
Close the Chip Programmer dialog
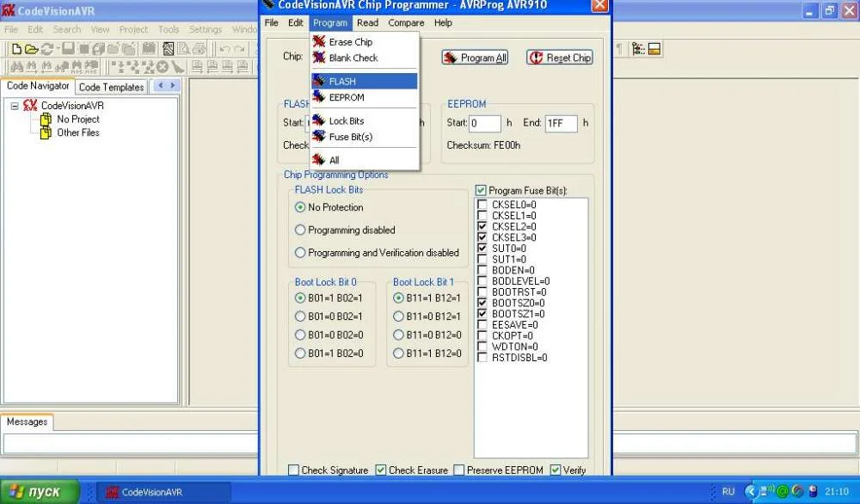(599, 5)
